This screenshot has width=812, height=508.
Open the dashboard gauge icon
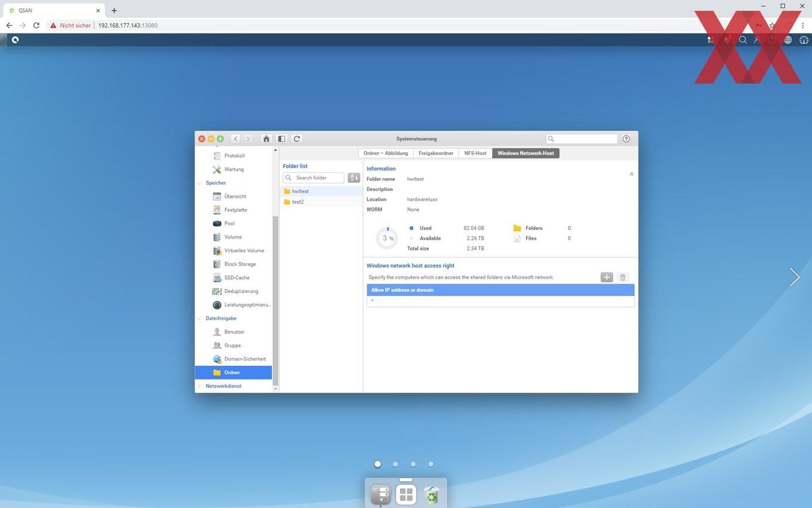point(804,40)
